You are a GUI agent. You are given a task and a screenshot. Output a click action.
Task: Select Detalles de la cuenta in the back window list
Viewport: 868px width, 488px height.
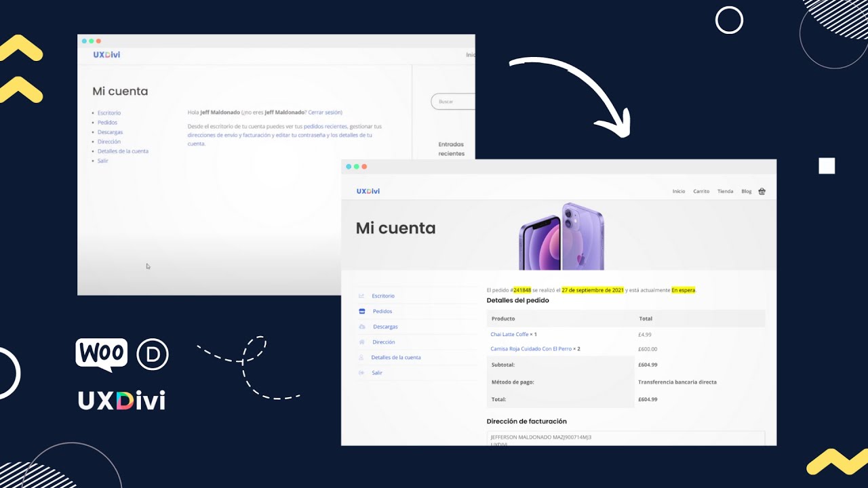click(x=123, y=151)
